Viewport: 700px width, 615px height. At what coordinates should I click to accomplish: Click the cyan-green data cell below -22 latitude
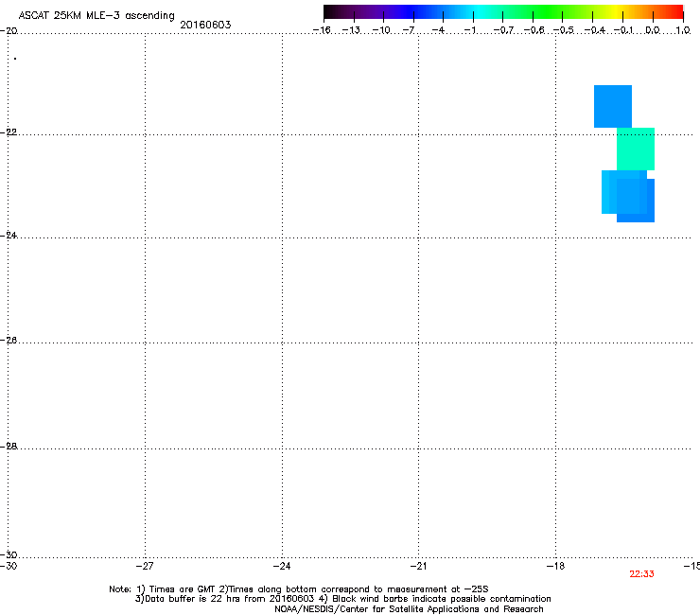(636, 149)
